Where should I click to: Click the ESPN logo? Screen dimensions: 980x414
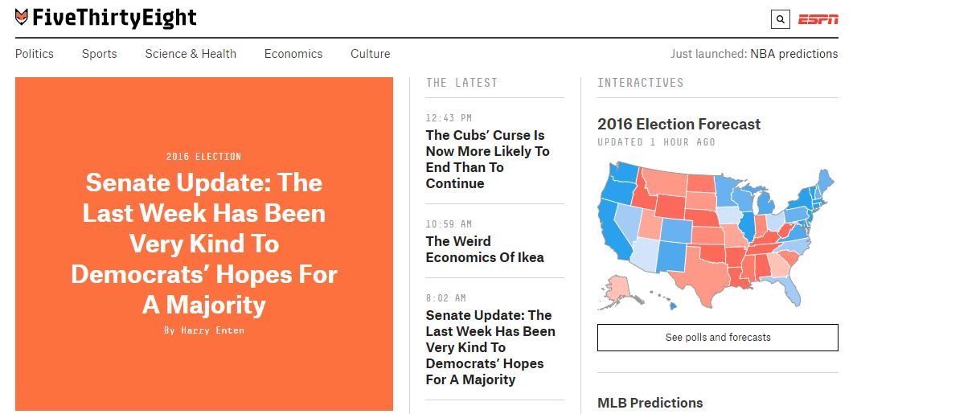coord(818,19)
